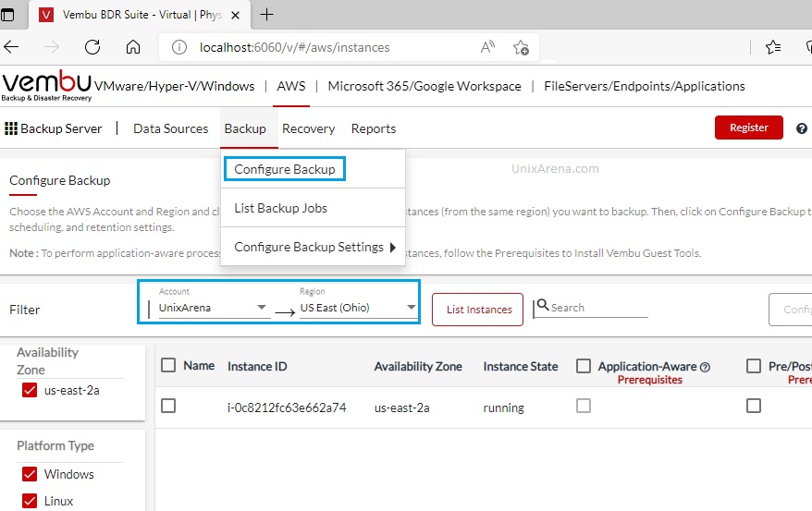
Task: Click us-east-2a cell in instance row
Action: click(402, 408)
